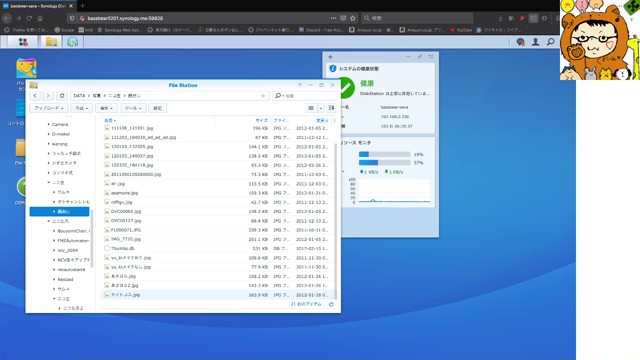
Task: Click the File Station help question mark
Action: pyautogui.click(x=300, y=85)
